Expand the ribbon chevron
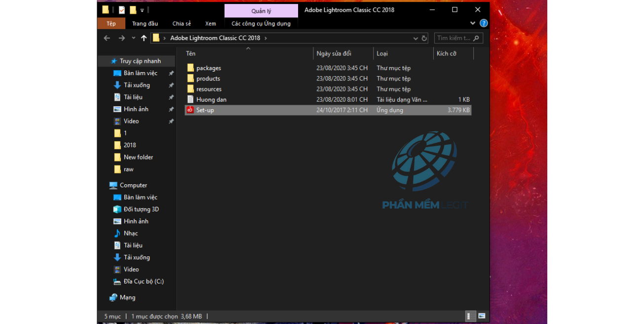Viewport: 644px width, 324px height. click(x=473, y=23)
